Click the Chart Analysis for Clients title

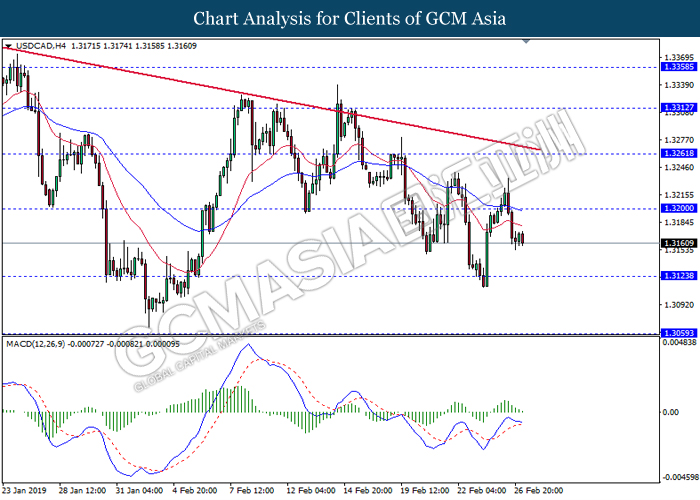[350, 19]
